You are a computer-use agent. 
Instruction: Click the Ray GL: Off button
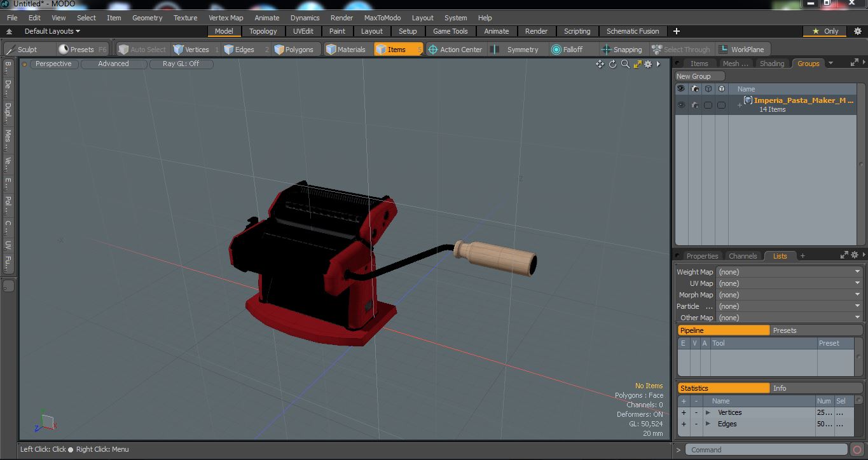(x=181, y=64)
